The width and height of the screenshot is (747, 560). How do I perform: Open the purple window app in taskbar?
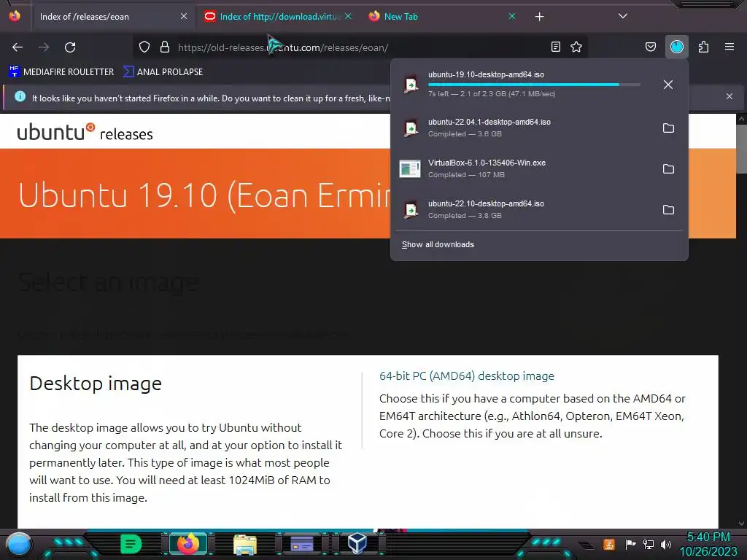302,544
